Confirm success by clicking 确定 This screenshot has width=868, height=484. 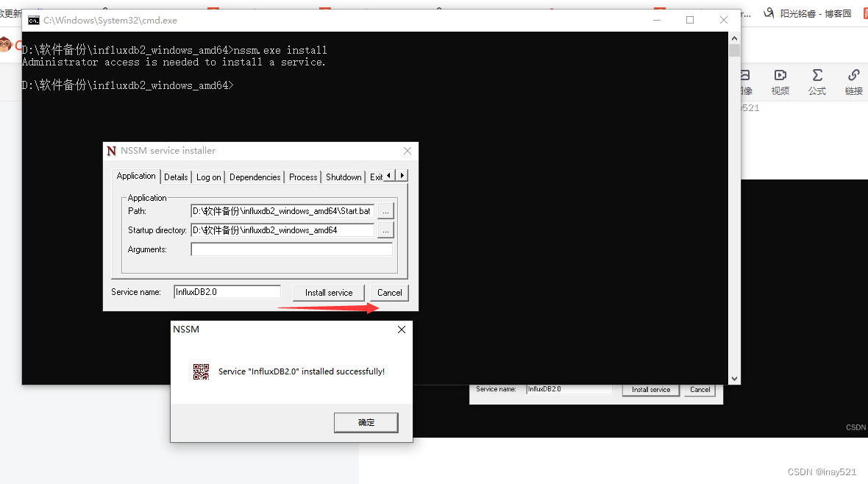coord(366,422)
